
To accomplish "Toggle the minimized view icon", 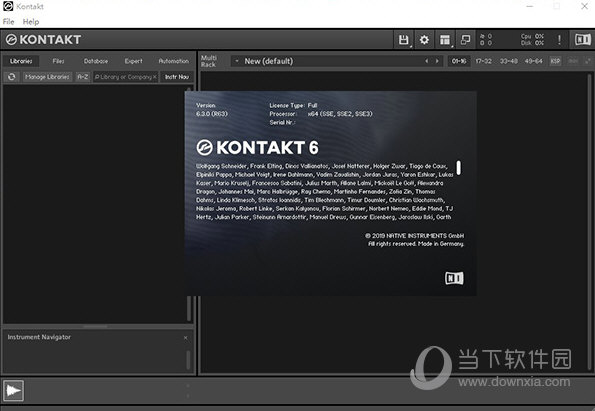I will click(x=465, y=39).
